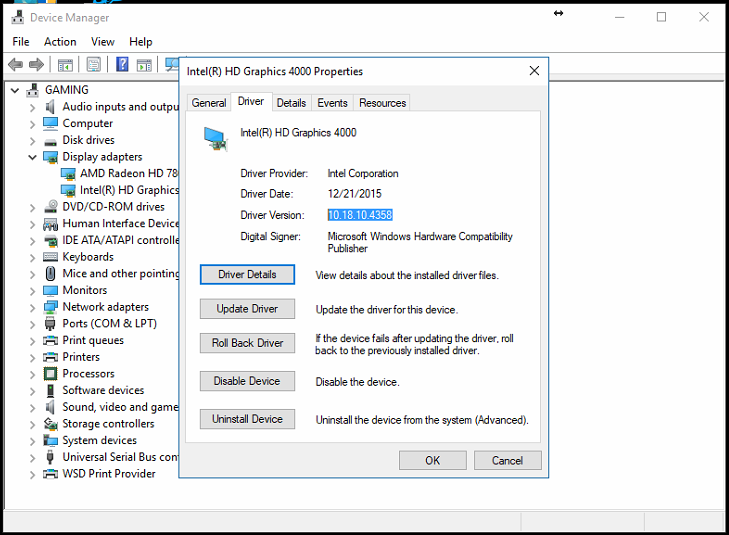Click the Uninstall Device button

coord(247,419)
